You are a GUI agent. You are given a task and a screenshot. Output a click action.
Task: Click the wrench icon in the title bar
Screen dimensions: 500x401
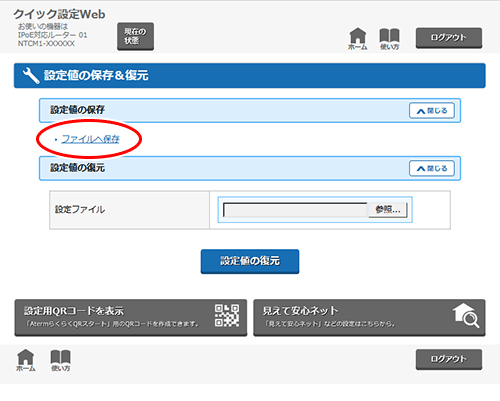click(31, 76)
